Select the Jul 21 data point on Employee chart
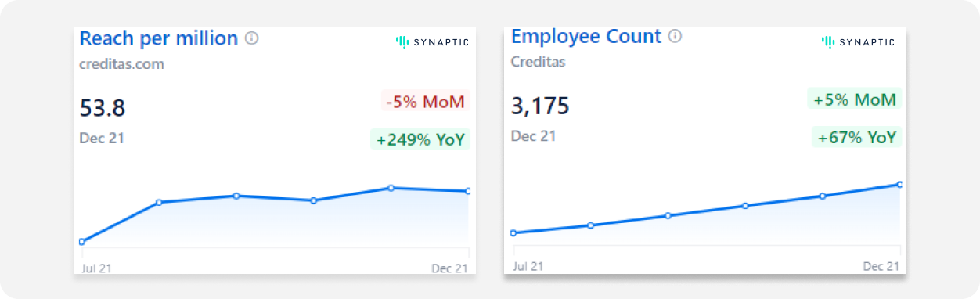980x299 pixels. click(x=513, y=233)
